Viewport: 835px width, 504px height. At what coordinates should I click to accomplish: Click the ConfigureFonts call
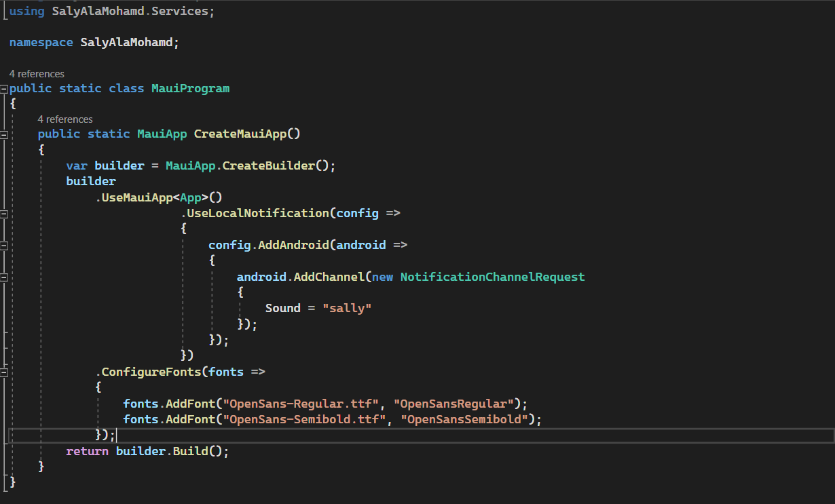pos(151,372)
